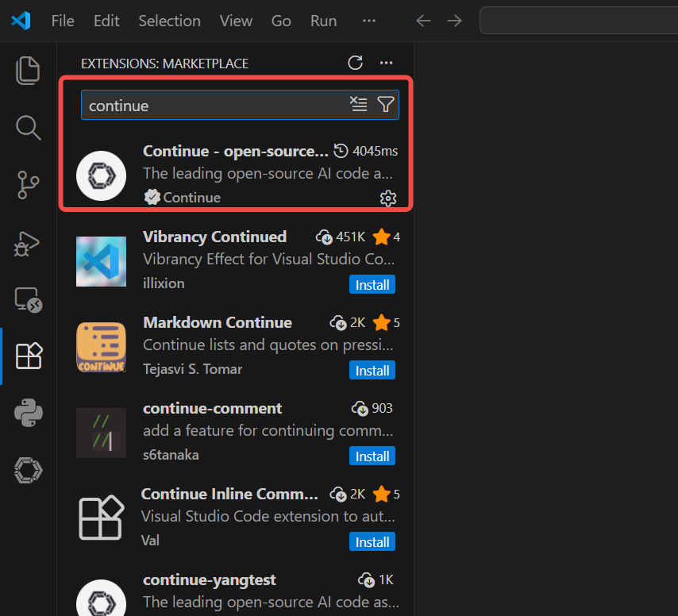Viewport: 678px width, 616px height.
Task: Open the Edit menu
Action: [106, 21]
